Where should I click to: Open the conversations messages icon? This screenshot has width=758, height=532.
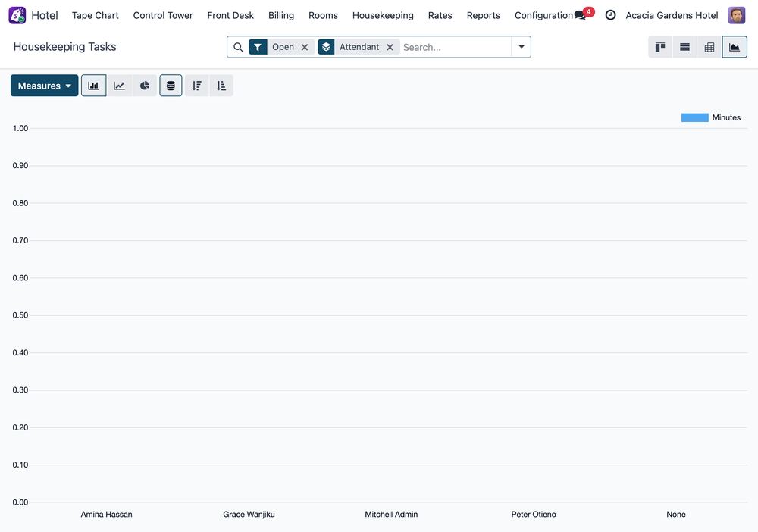581,15
